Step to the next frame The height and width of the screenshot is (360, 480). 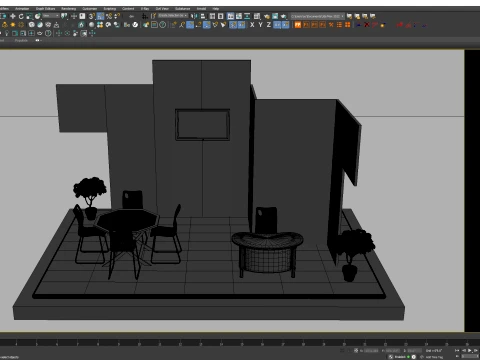point(476,351)
